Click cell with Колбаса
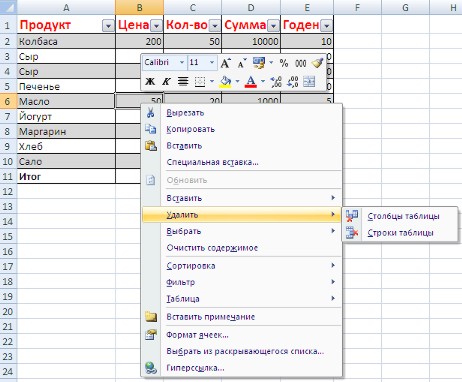 [66, 41]
